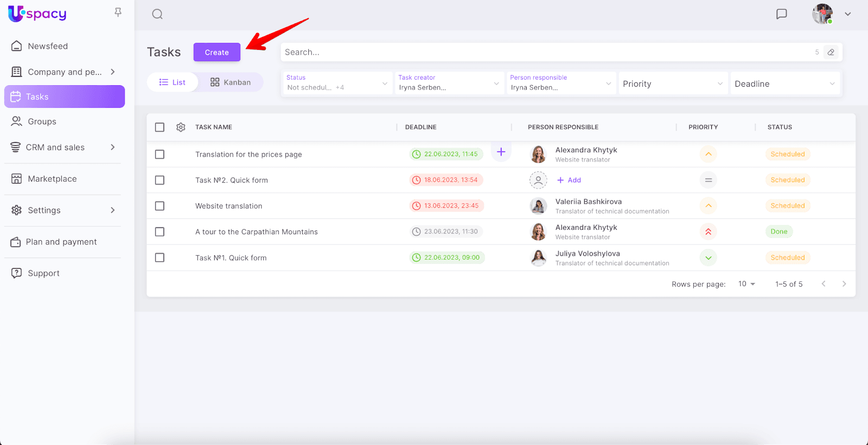Open the chat messages icon
The width and height of the screenshot is (868, 445).
tap(781, 14)
